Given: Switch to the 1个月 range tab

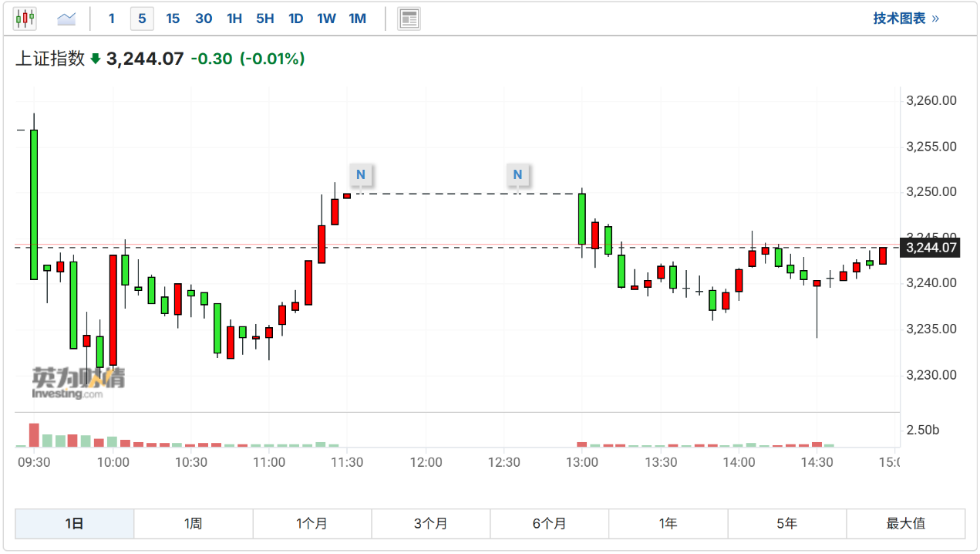Looking at the screenshot, I should (312, 523).
